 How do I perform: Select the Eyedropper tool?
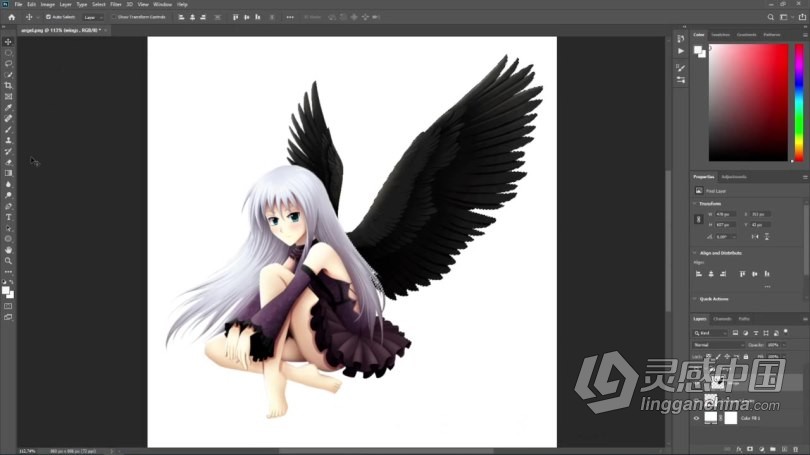pyautogui.click(x=8, y=107)
